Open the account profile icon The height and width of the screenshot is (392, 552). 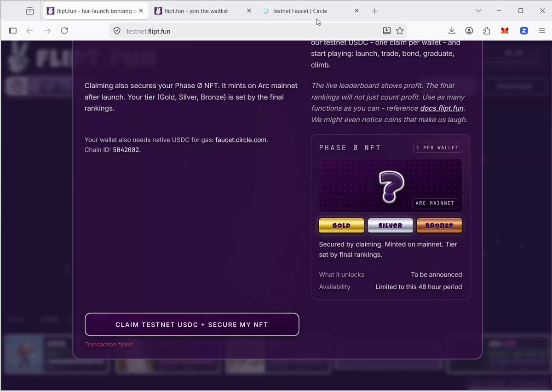tap(469, 31)
